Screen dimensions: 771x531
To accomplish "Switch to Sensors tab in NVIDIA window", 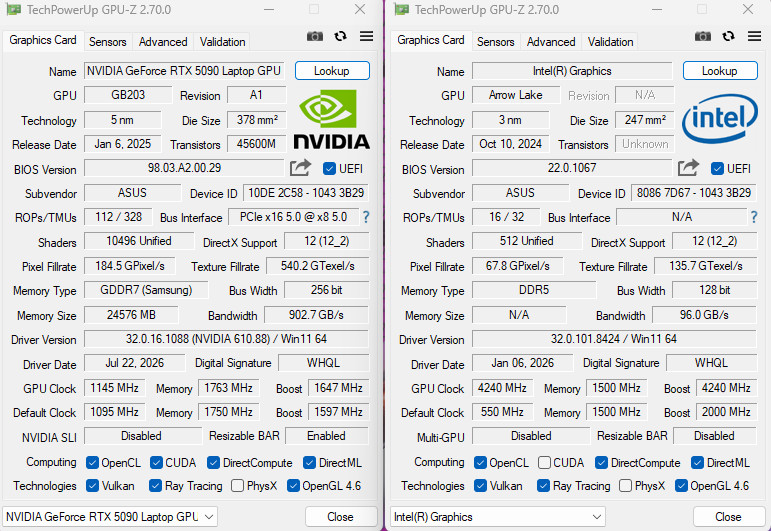I will [108, 42].
